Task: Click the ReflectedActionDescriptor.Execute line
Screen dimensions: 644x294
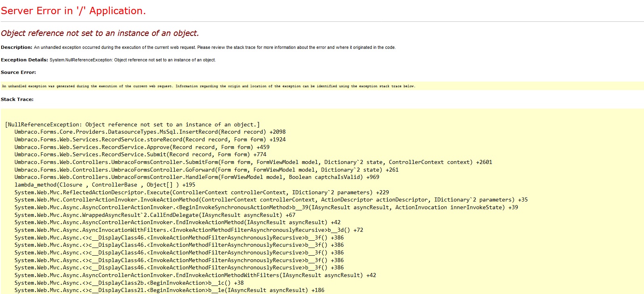Action: pos(202,193)
